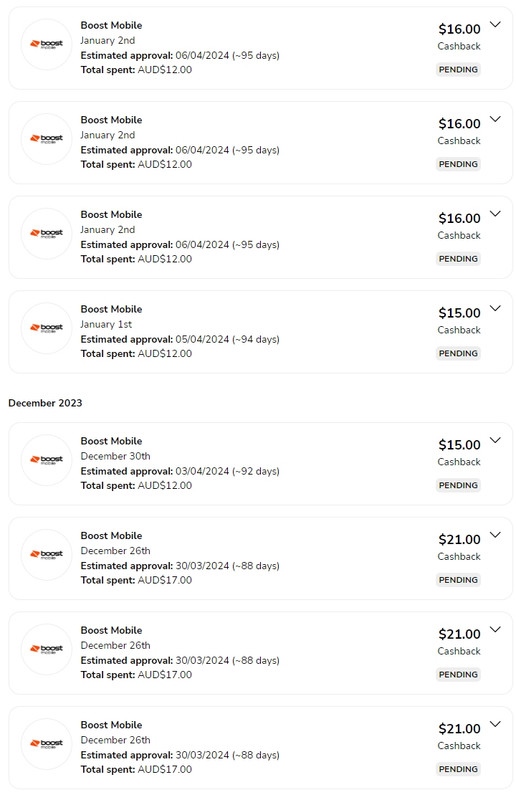The width and height of the screenshot is (516, 800).
Task: Click the estimated approval date 03/04/2024
Action: (x=202, y=471)
